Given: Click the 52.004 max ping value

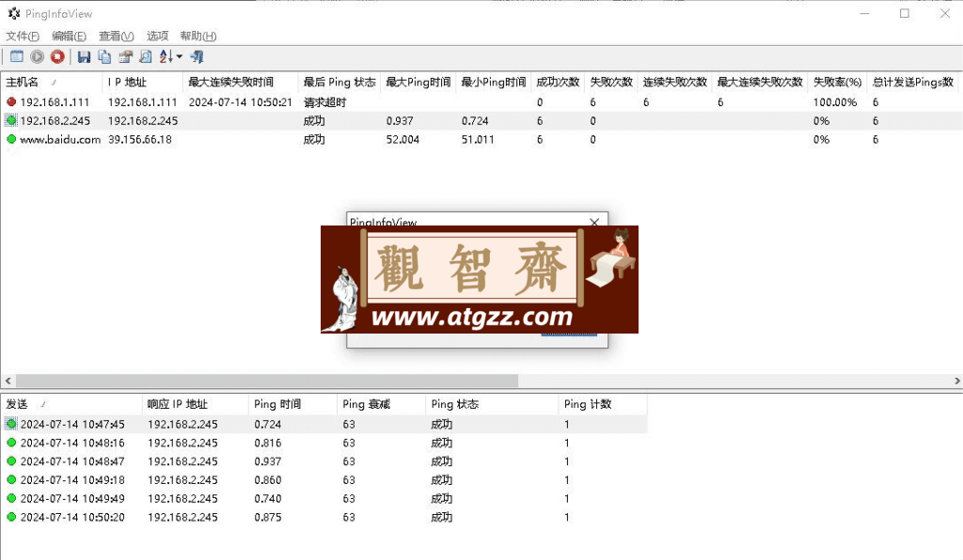Looking at the screenshot, I should click(x=403, y=139).
